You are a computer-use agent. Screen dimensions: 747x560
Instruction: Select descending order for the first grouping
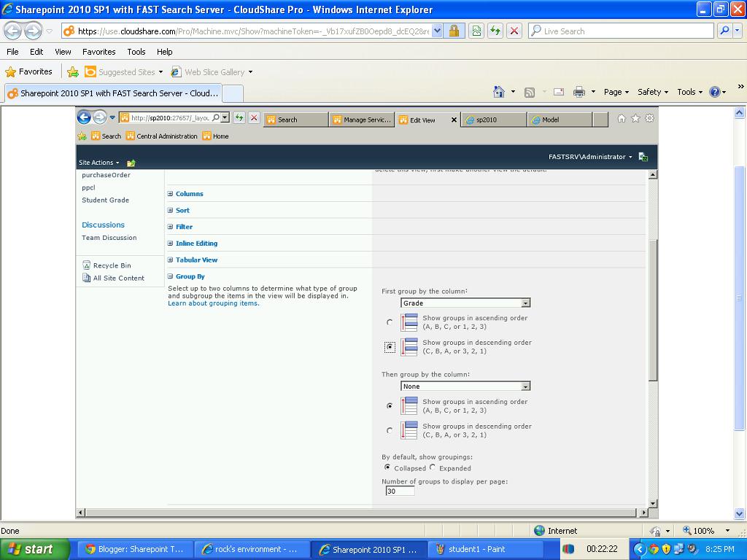[390, 346]
